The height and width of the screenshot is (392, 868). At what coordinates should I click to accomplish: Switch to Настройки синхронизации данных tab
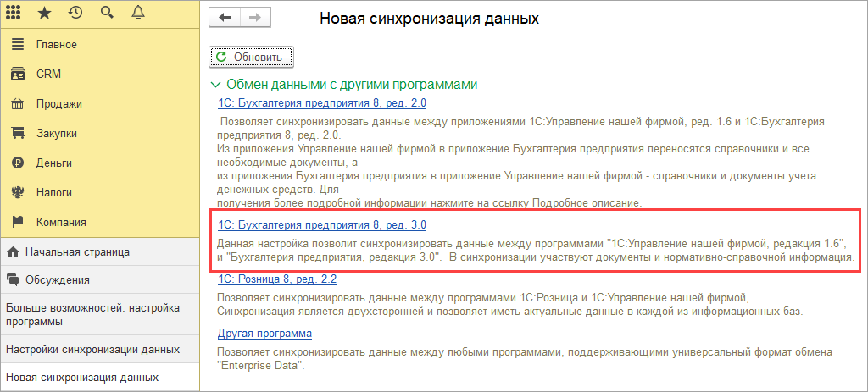(92, 349)
